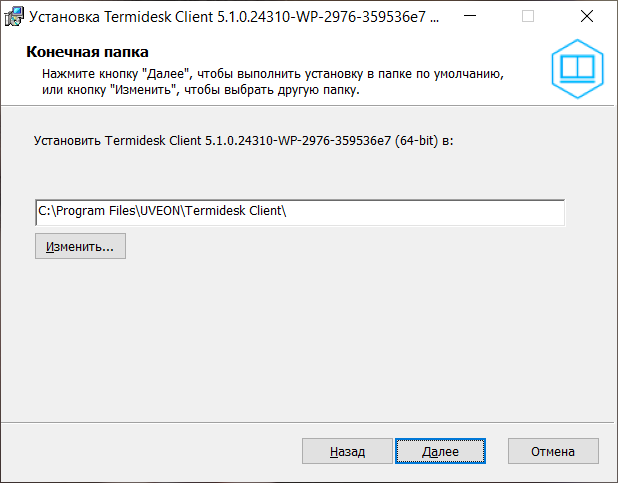Screen dimensions: 618x483
Task: Continue with the Далее button
Action: coord(440,452)
